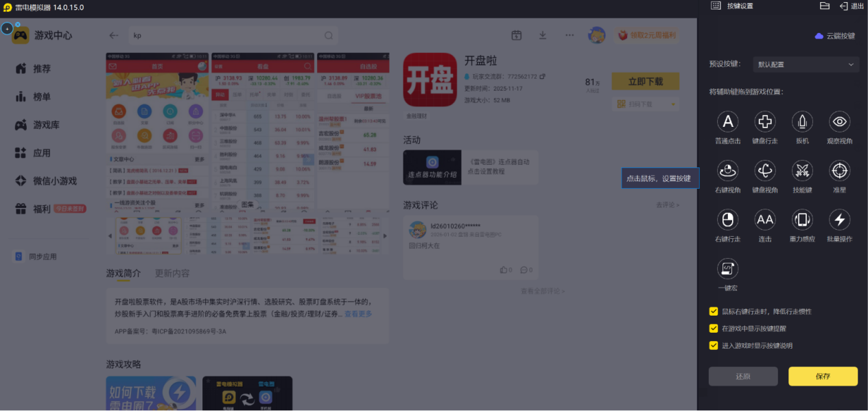Open the calendar check-in icon

517,35
